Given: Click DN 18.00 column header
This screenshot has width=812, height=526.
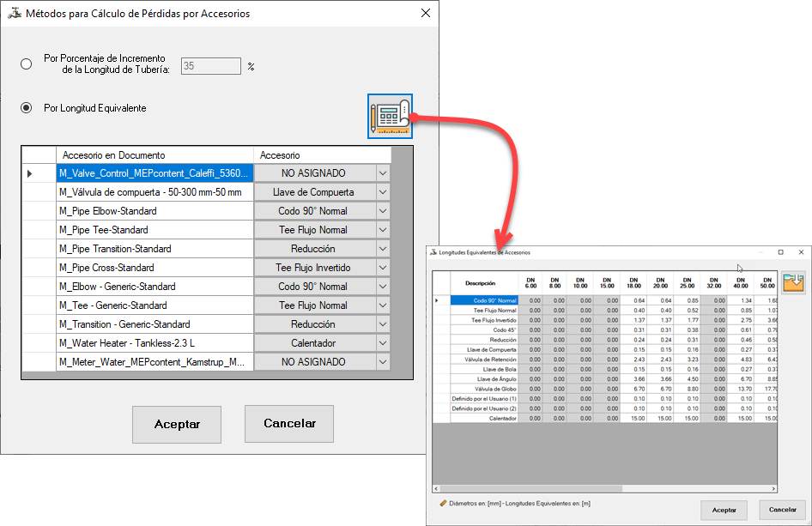Looking at the screenshot, I should [633, 283].
